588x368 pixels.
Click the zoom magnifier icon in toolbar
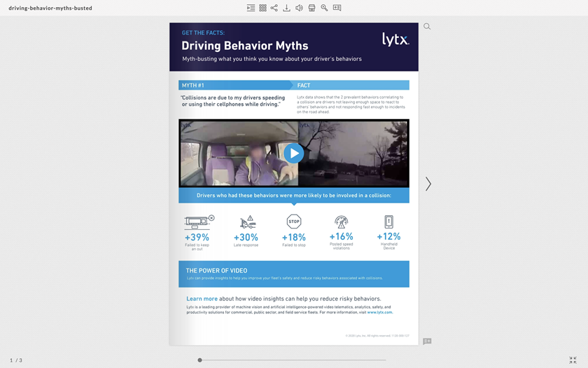(324, 8)
